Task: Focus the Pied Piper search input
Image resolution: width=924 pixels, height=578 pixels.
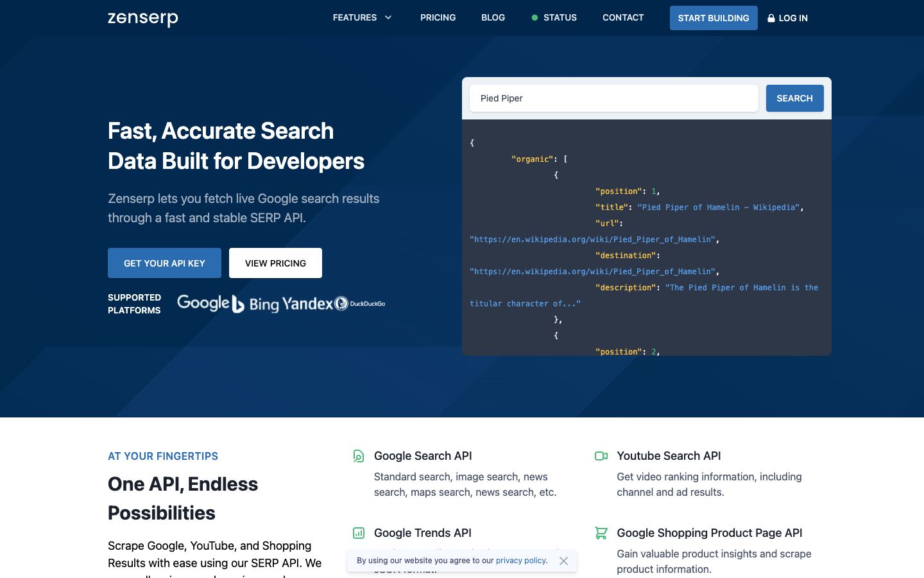Action: pyautogui.click(x=614, y=98)
